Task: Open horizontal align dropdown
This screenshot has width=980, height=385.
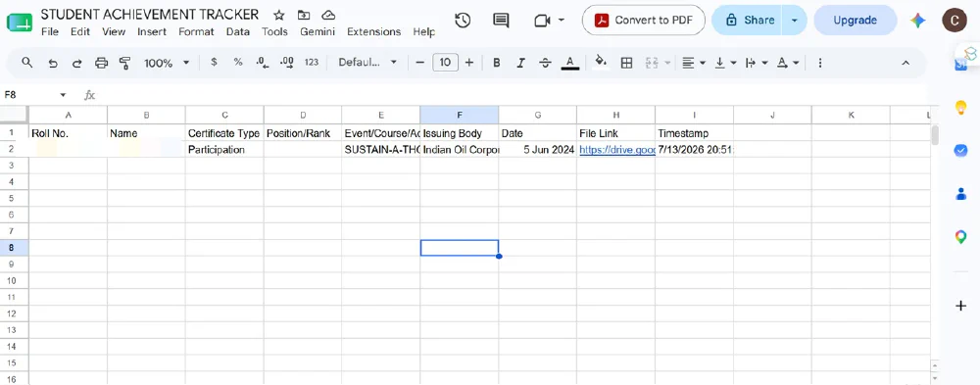Action: click(693, 63)
